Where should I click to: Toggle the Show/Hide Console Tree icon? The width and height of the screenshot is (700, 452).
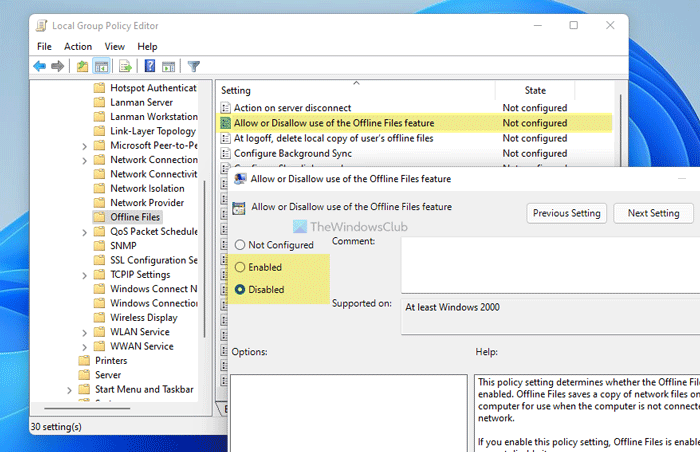click(x=101, y=67)
